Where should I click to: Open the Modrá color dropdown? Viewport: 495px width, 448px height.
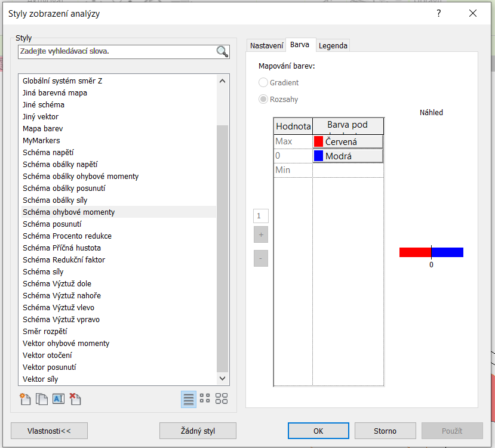coord(348,156)
